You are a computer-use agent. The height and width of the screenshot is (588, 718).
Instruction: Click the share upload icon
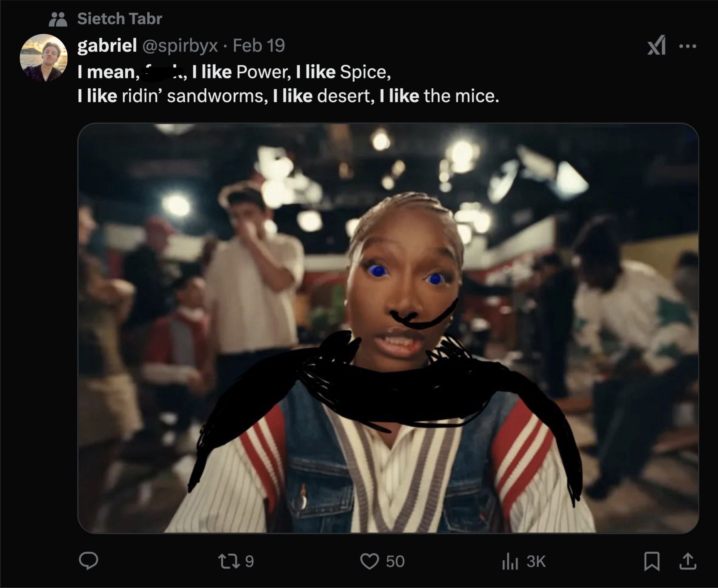pyautogui.click(x=687, y=561)
